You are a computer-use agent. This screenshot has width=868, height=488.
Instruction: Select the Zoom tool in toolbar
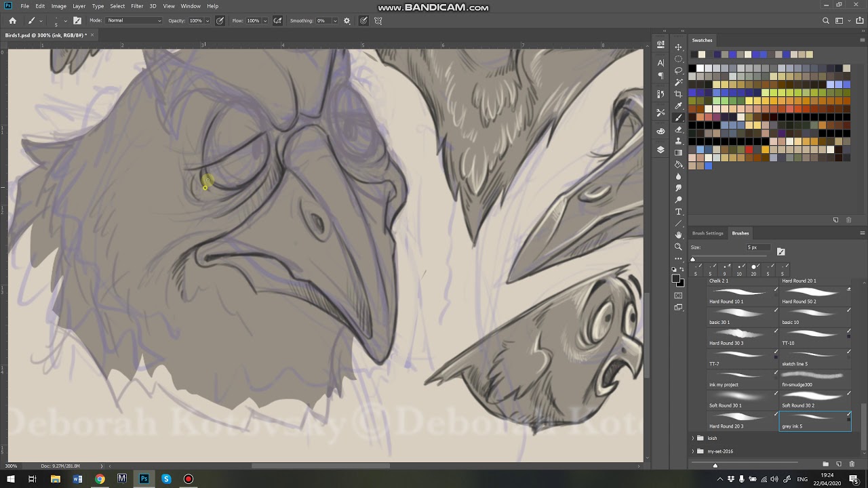click(x=678, y=247)
